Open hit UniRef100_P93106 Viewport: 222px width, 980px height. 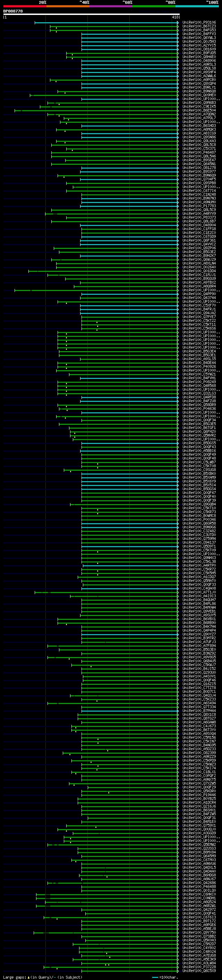pos(199,23)
